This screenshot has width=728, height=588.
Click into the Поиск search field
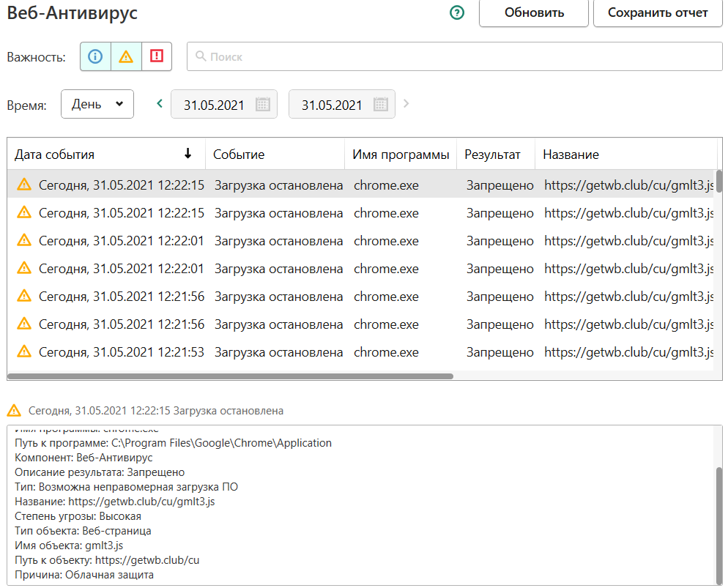(454, 56)
